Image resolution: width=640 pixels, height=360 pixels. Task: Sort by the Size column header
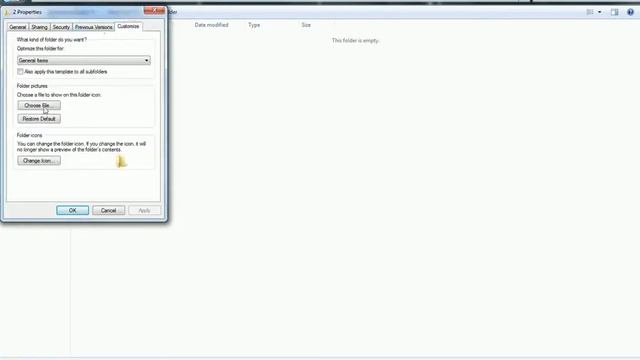pyautogui.click(x=306, y=25)
